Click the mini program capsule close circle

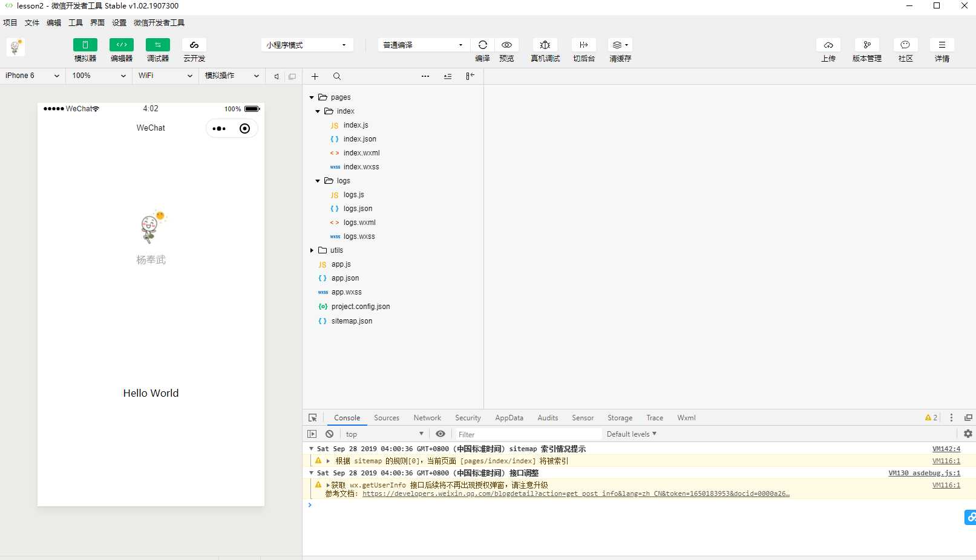245,129
